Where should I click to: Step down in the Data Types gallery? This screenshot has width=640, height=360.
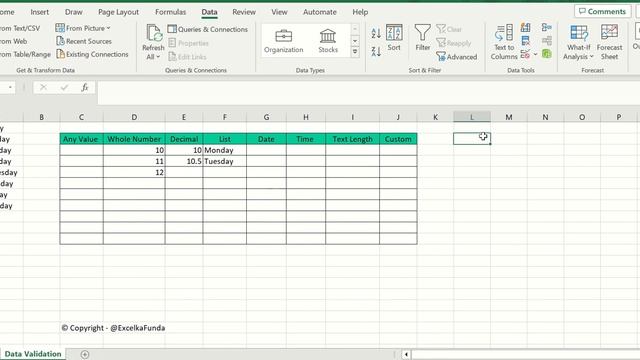355,40
